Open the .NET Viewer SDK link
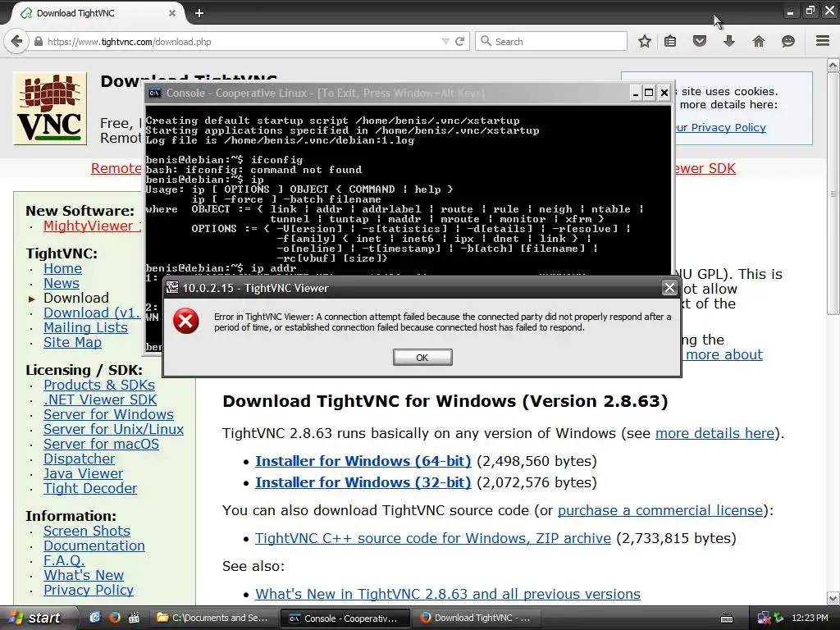840x630 pixels. point(100,399)
